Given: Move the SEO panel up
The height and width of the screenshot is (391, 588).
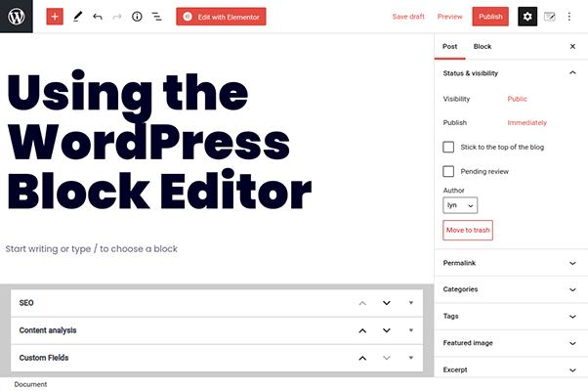Looking at the screenshot, I should 362,303.
